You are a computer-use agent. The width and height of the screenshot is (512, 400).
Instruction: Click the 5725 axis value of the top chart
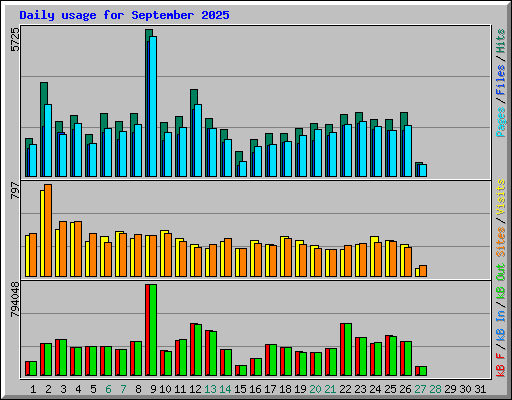pos(15,39)
